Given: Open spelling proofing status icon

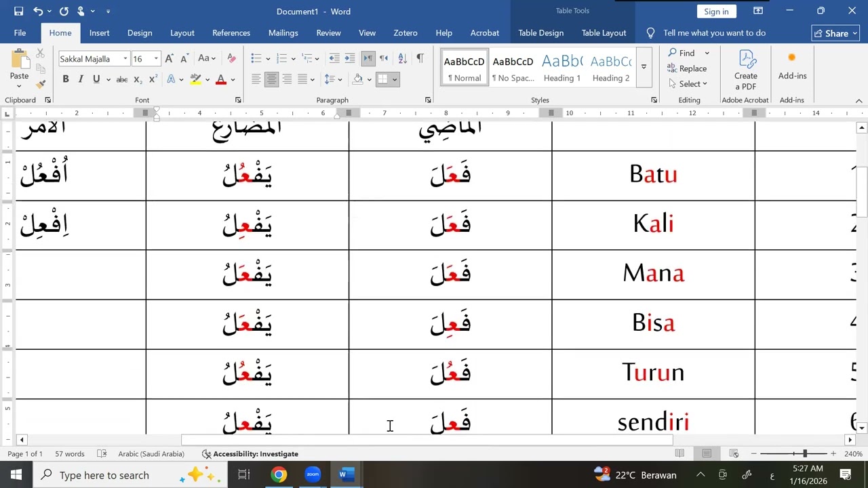Looking at the screenshot, I should point(102,453).
